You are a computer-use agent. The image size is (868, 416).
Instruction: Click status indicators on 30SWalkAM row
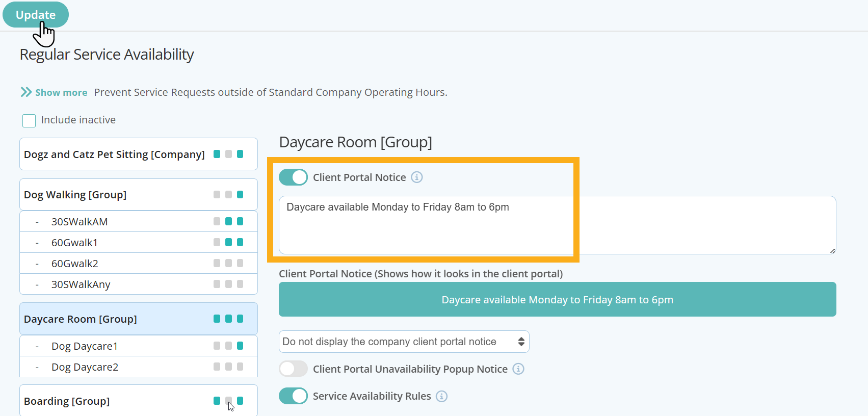[228, 221]
